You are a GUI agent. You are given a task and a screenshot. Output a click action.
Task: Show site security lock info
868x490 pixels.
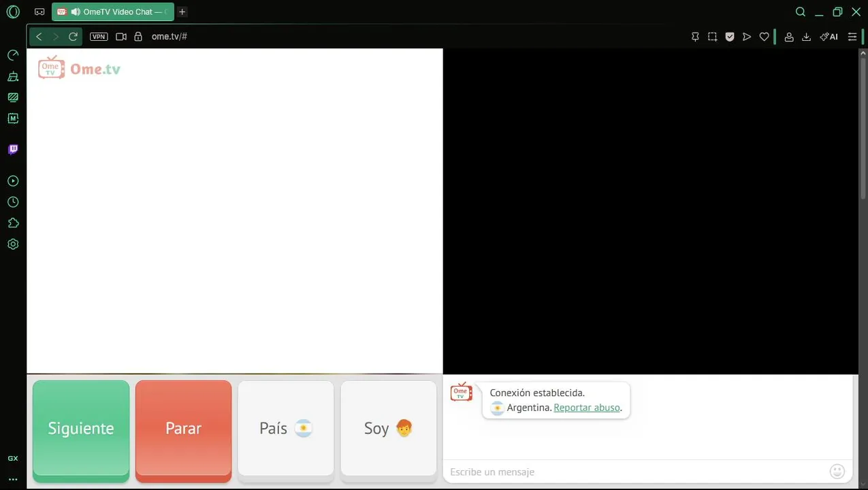click(138, 37)
